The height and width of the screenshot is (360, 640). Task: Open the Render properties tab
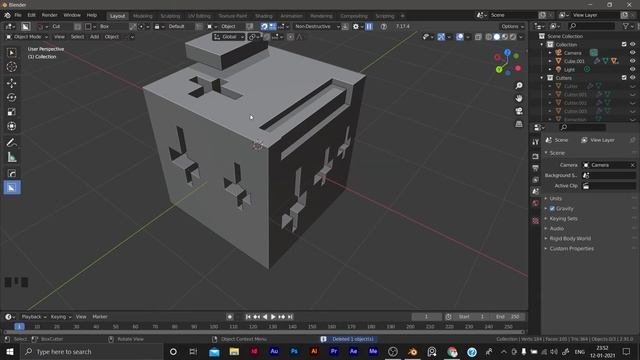[536, 157]
